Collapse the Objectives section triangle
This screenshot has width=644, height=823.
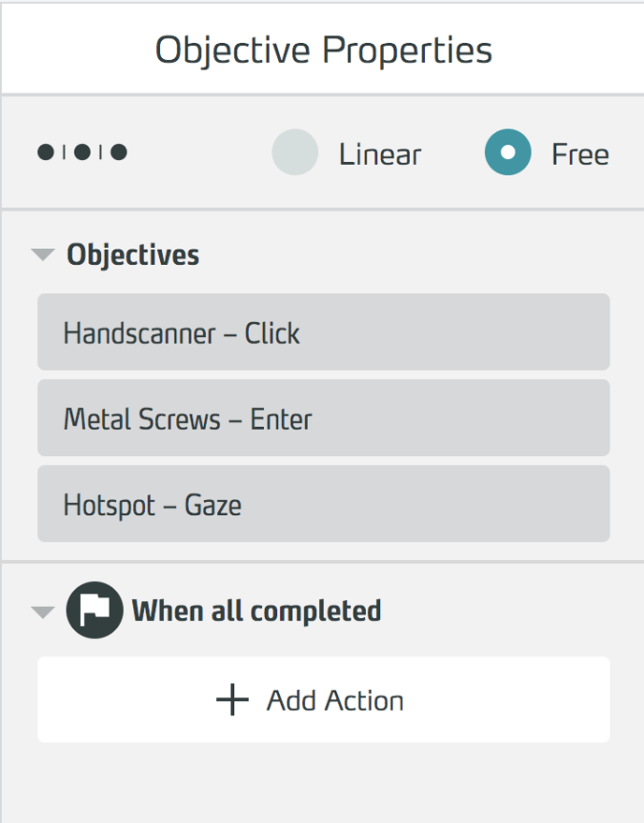(x=43, y=255)
